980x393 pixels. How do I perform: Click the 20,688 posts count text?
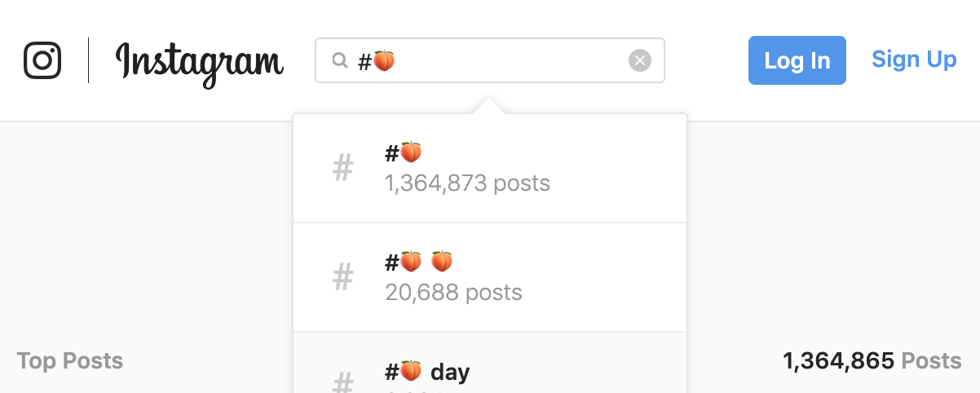[x=453, y=292]
